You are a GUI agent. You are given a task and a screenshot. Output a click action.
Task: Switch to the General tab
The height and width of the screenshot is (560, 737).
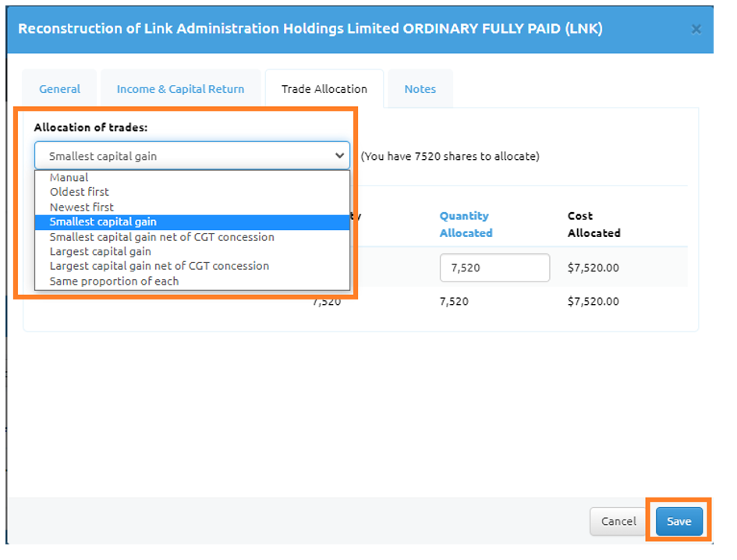click(x=60, y=89)
